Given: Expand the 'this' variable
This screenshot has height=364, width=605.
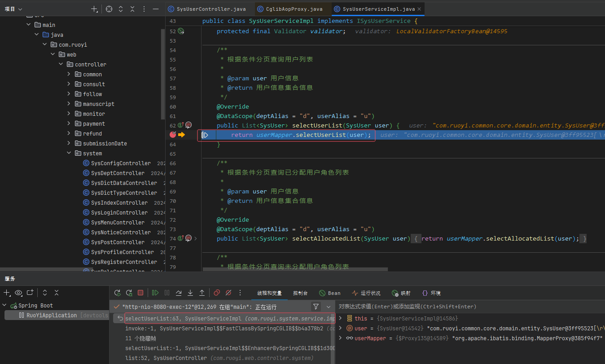Looking at the screenshot, I should point(340,318).
